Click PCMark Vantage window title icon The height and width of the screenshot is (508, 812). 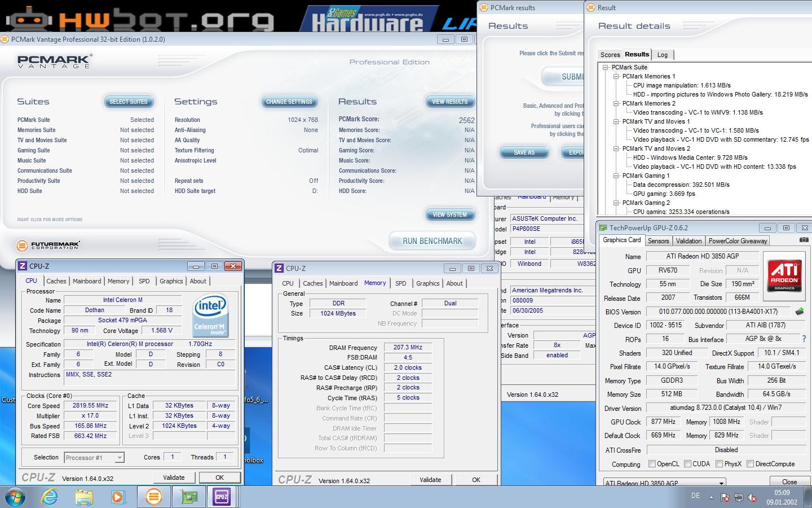(6, 40)
